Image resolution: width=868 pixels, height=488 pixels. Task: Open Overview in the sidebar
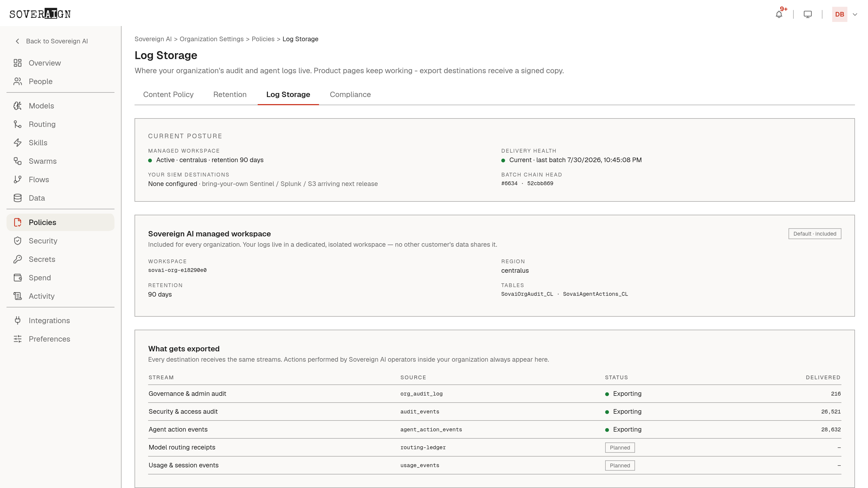point(60,63)
